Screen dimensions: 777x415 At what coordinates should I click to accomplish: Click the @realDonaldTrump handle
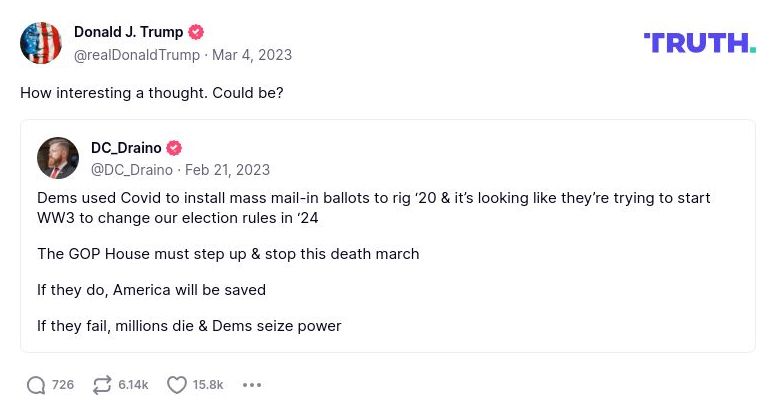point(137,54)
